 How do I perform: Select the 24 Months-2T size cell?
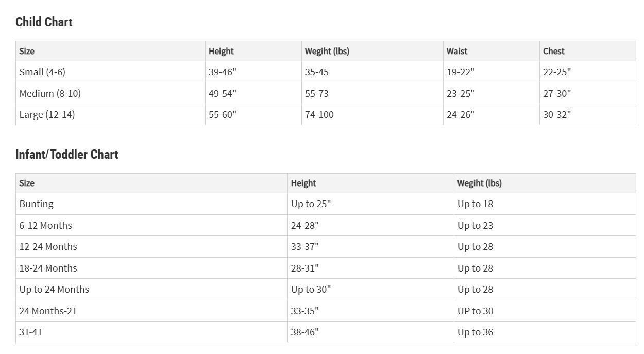[x=151, y=311]
